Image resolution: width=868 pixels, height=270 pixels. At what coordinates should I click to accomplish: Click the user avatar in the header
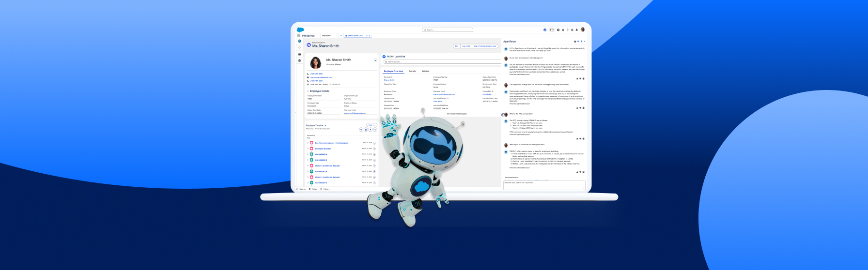583,30
